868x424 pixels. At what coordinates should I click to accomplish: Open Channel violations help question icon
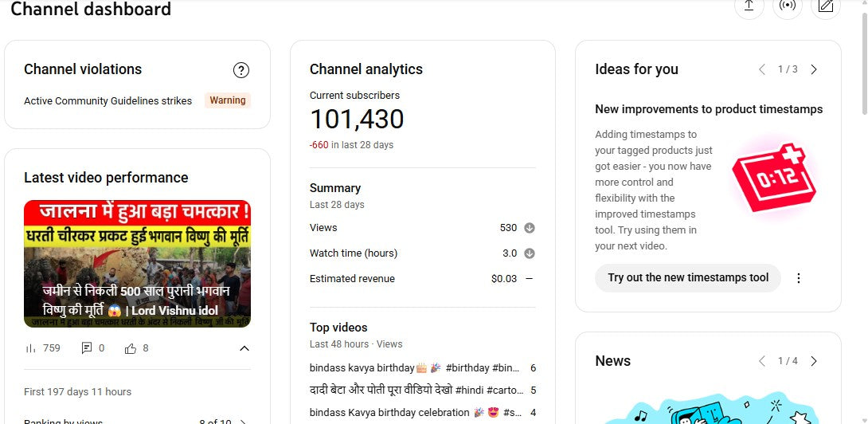click(x=241, y=70)
